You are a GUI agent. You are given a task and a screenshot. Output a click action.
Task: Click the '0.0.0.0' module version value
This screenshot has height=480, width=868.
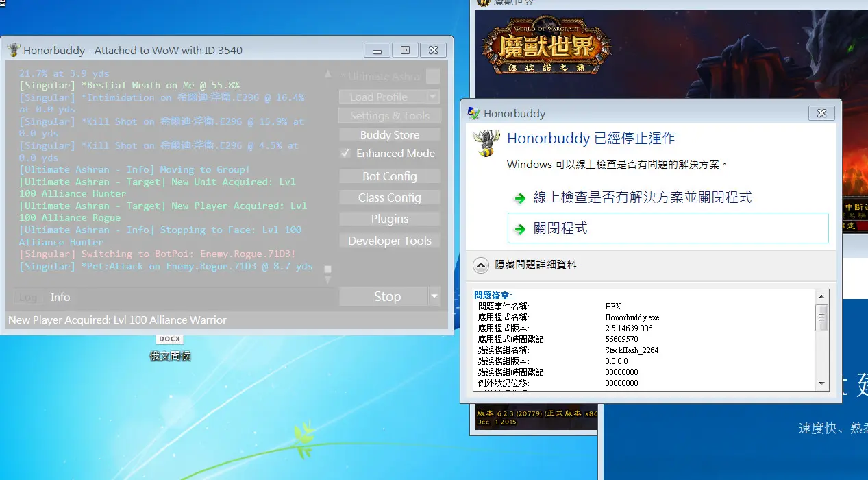[x=616, y=361]
